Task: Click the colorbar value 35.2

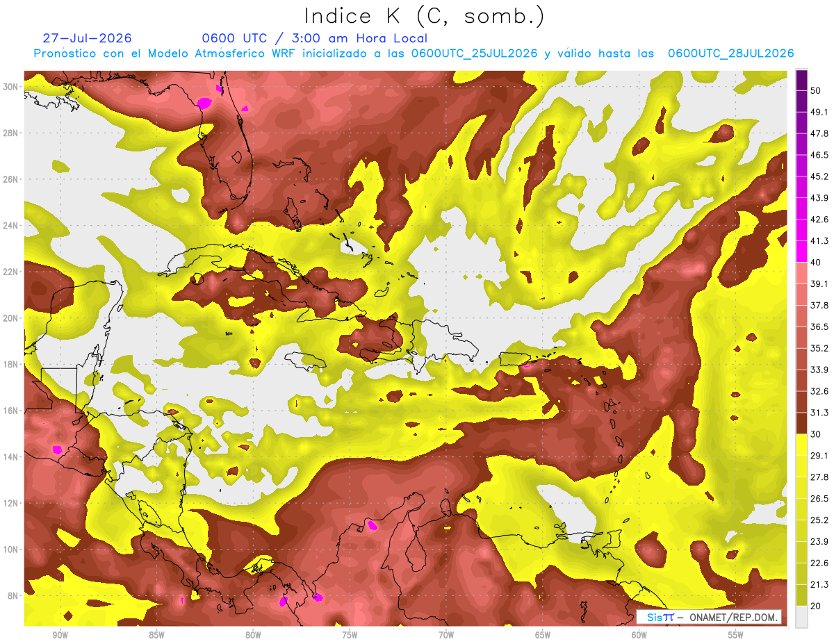Action: 819,348
